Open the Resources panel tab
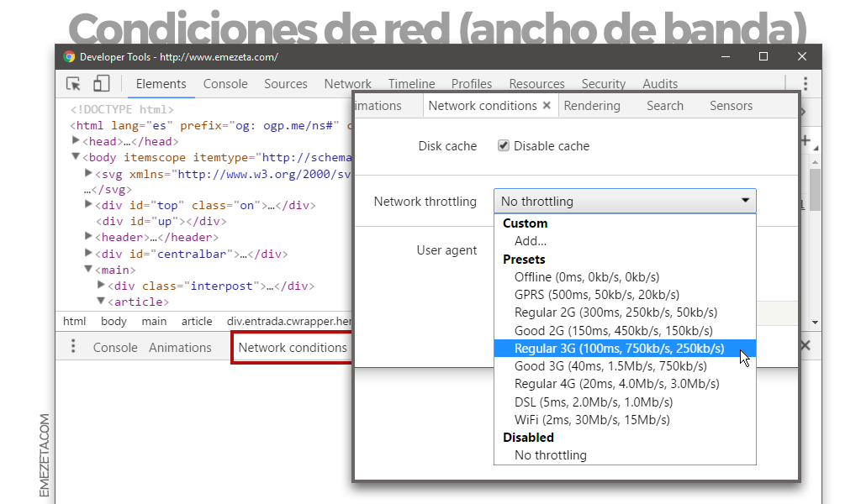Viewport: 861px width, 504px height. [536, 84]
